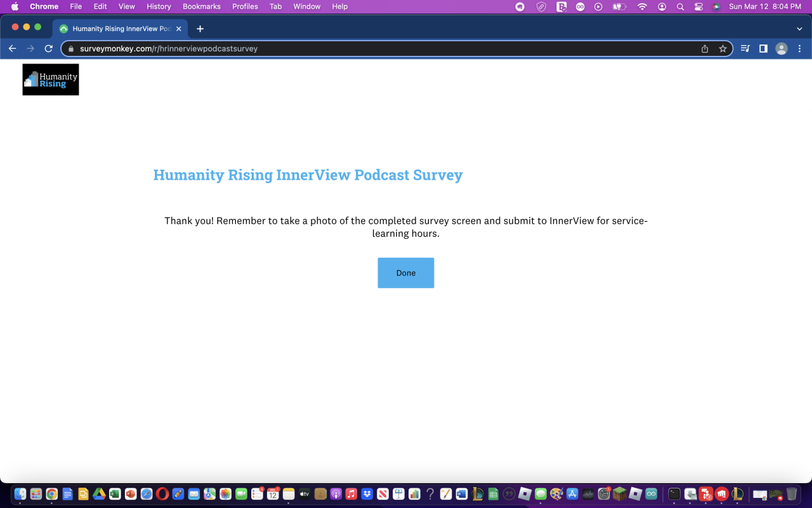The width and height of the screenshot is (812, 508).
Task: Share this page from the address bar
Action: click(705, 49)
